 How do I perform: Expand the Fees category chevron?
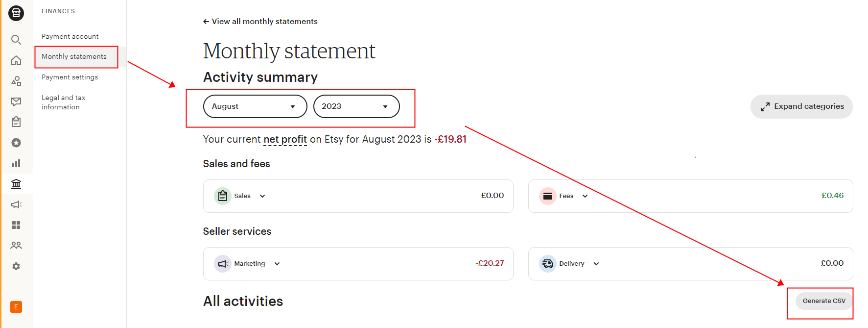click(585, 196)
